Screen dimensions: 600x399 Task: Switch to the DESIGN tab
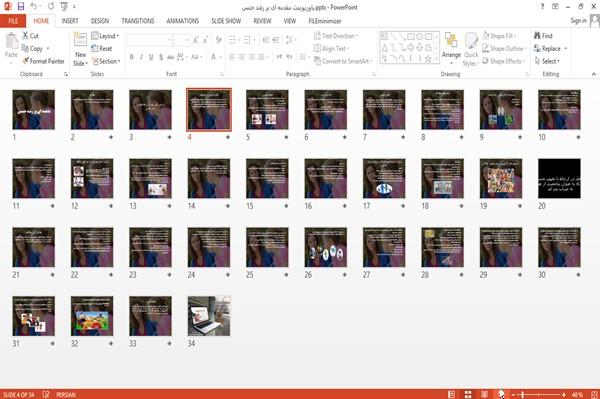click(x=100, y=21)
